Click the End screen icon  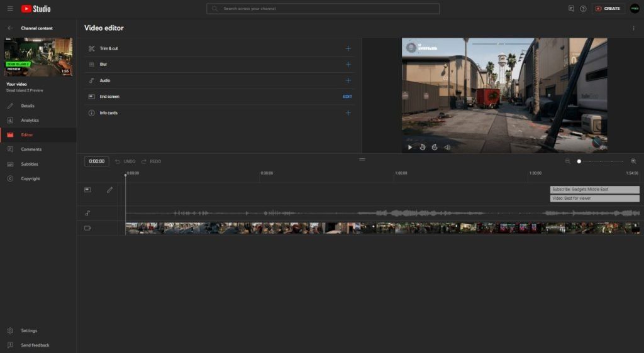[91, 97]
